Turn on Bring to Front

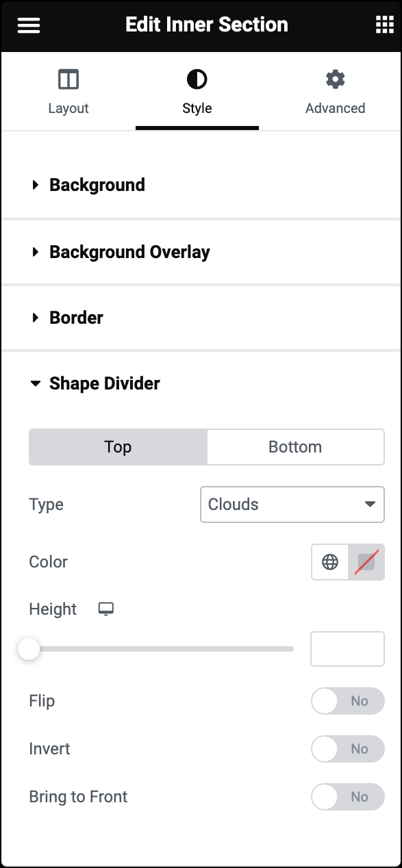pyautogui.click(x=348, y=797)
